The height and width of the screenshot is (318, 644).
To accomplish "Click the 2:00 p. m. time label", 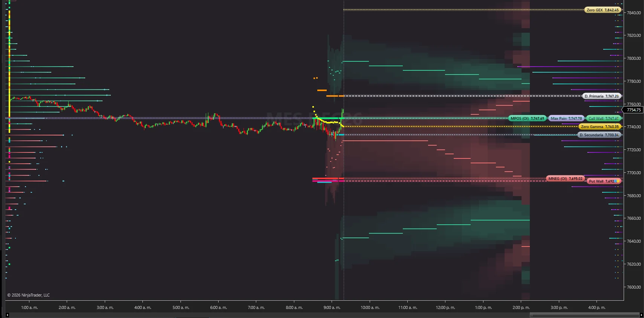I will click(521, 308).
